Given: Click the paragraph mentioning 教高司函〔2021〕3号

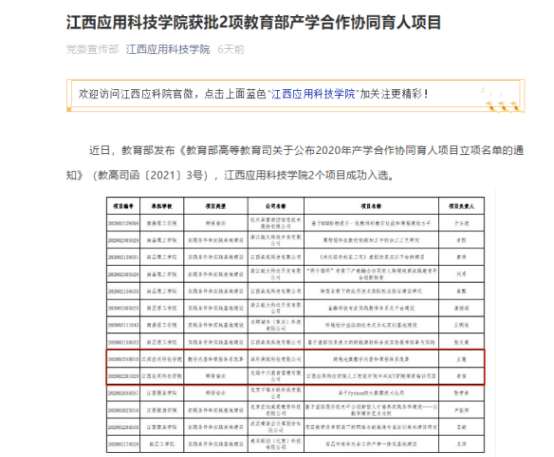Looking at the screenshot, I should (295, 163).
